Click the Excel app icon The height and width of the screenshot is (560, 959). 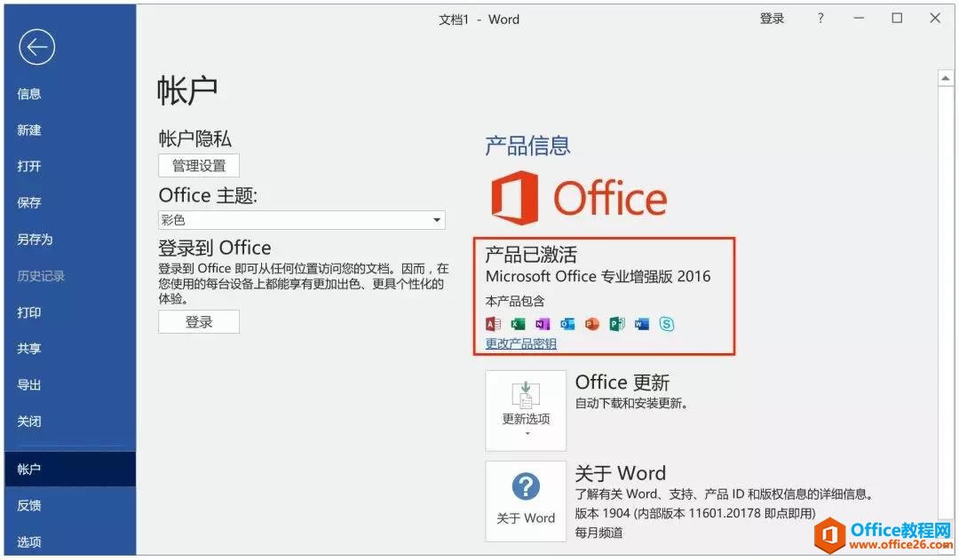click(x=518, y=324)
